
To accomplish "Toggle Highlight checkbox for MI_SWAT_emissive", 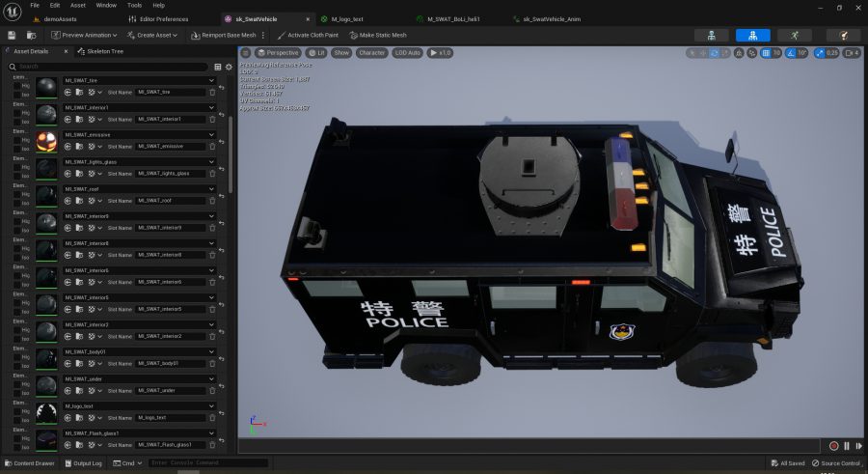I will pos(16,141).
